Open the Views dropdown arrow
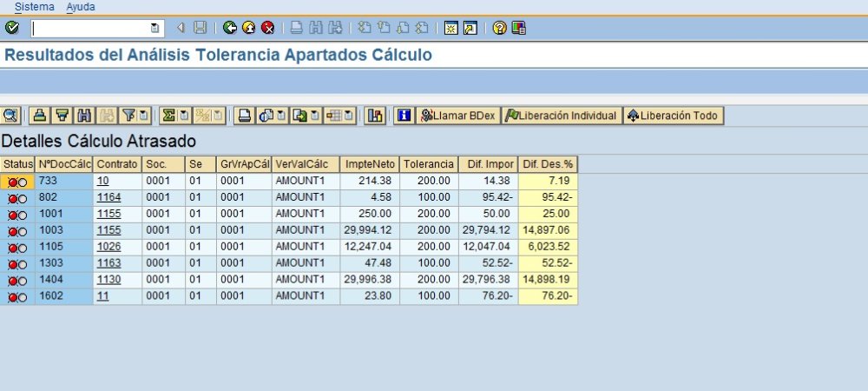Image resolution: width=868 pixels, height=391 pixels. pos(282,116)
